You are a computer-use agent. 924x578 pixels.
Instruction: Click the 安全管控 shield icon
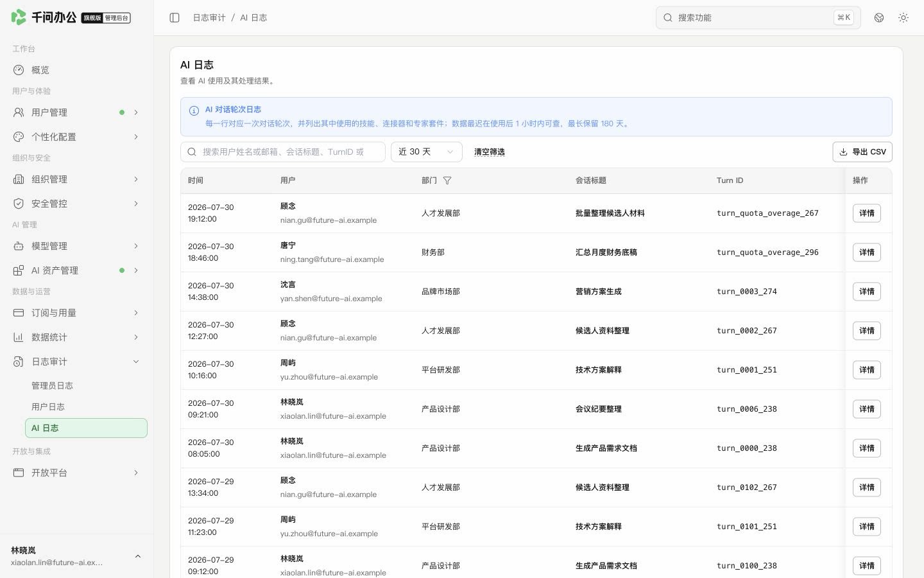19,204
